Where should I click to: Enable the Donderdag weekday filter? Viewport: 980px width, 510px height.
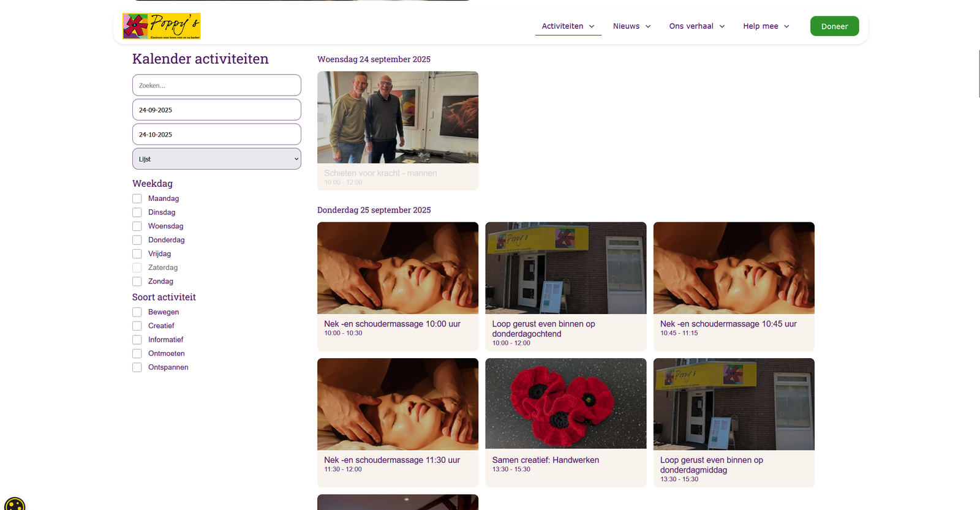pos(137,240)
